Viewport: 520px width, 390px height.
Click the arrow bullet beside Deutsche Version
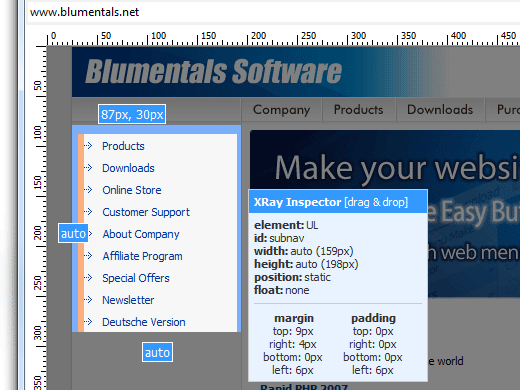(x=88, y=321)
